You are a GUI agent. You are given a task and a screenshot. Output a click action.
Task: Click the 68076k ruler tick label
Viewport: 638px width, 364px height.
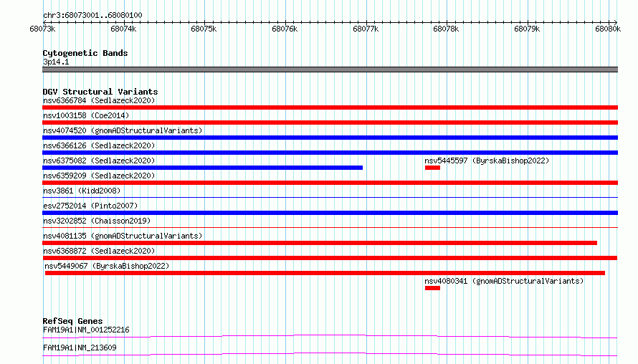[285, 29]
